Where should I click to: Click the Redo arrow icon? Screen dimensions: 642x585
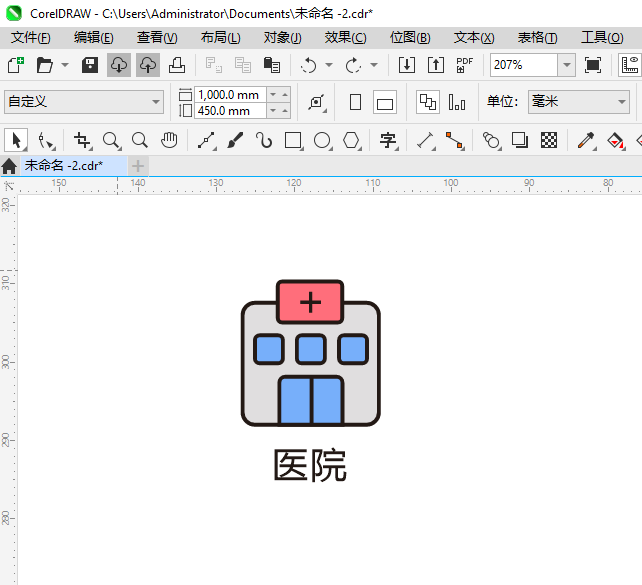(353, 65)
